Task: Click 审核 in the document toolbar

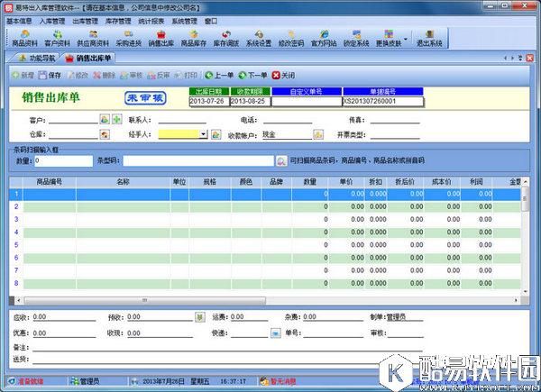Action: (x=131, y=75)
